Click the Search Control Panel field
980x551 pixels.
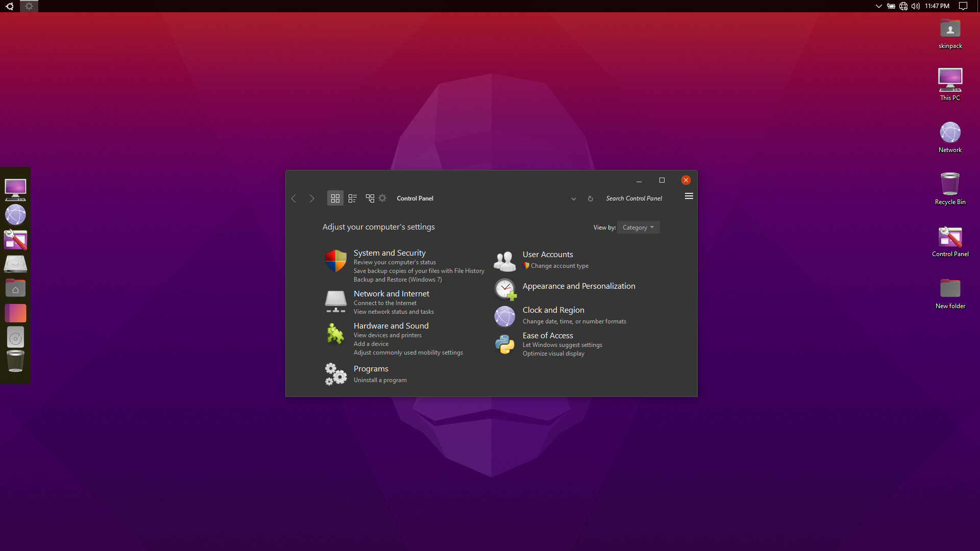point(634,198)
